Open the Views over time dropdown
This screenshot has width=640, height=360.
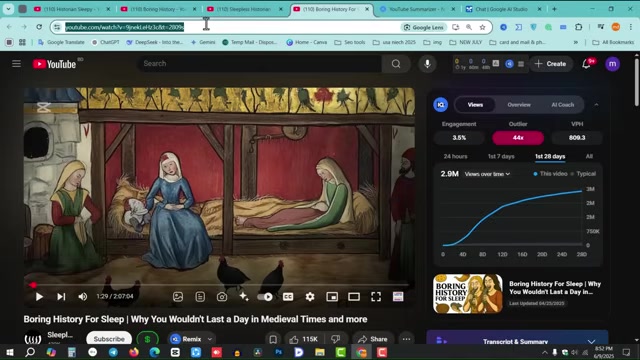pos(487,174)
